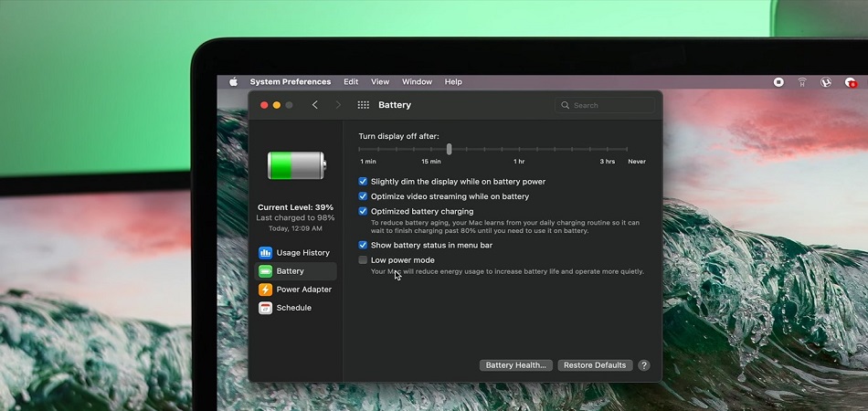Click the Wi-Fi hotspot icon in menu bar
868x411 pixels.
pyautogui.click(x=802, y=82)
